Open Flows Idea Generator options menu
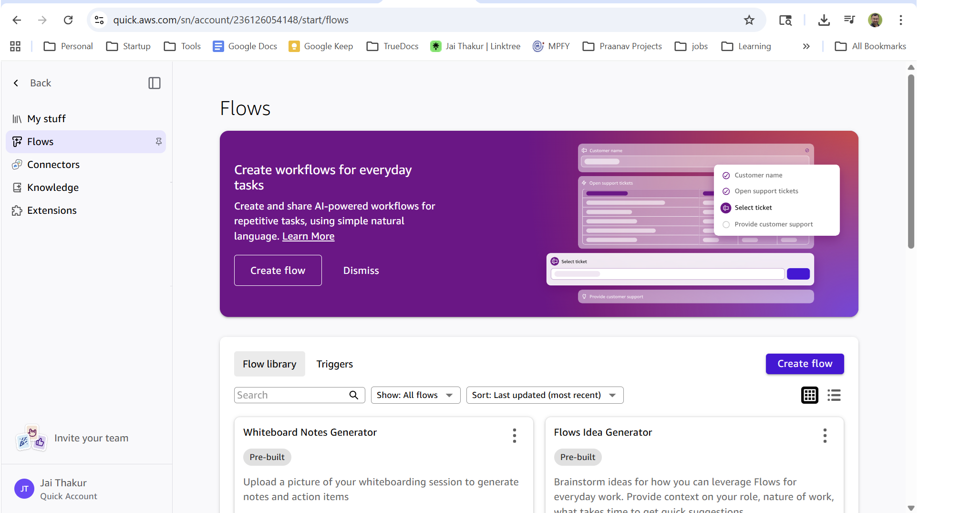Image resolution: width=980 pixels, height=513 pixels. click(825, 435)
